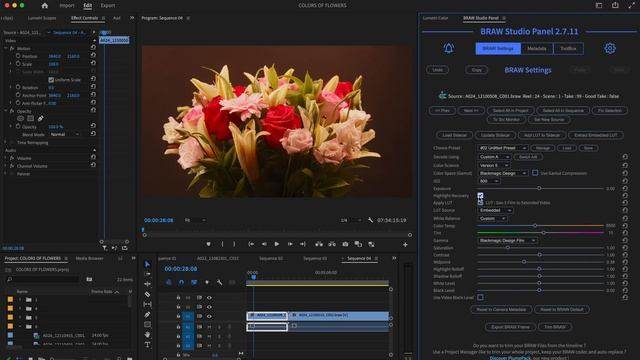Open LUT Source dropdown
The width and height of the screenshot is (640, 360).
pyautogui.click(x=495, y=210)
